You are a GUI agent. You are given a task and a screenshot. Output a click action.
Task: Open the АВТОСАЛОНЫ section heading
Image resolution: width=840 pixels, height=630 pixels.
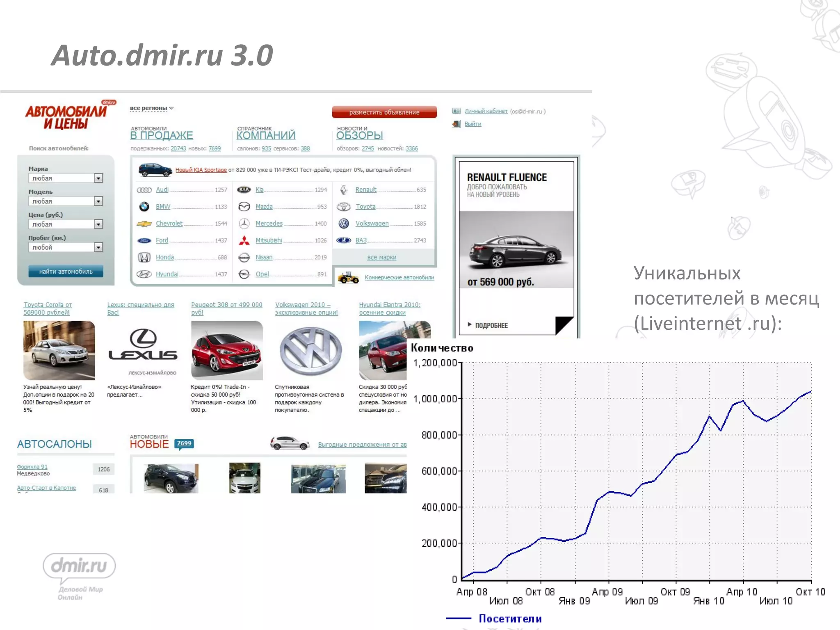(55, 444)
